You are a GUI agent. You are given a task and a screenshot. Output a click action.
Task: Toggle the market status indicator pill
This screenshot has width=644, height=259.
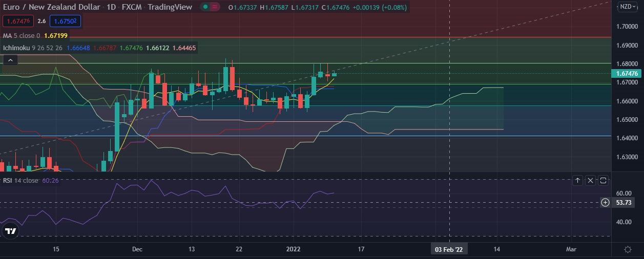click(x=210, y=7)
